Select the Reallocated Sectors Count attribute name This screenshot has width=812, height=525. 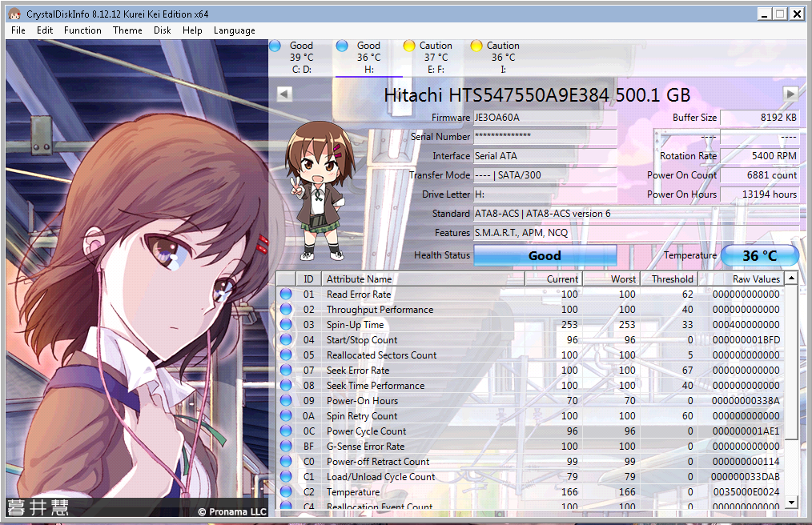tap(382, 355)
